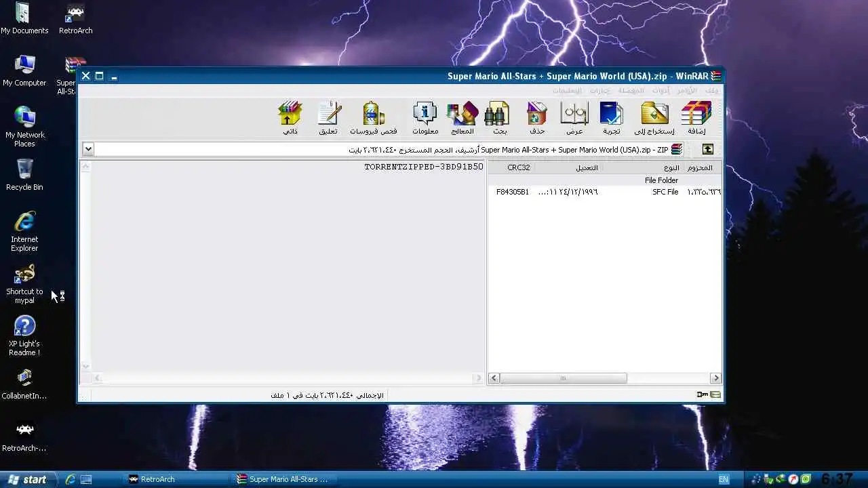Click file list horizontal scrollbar thumb
Image resolution: width=868 pixels, height=488 pixels.
[x=564, y=378]
